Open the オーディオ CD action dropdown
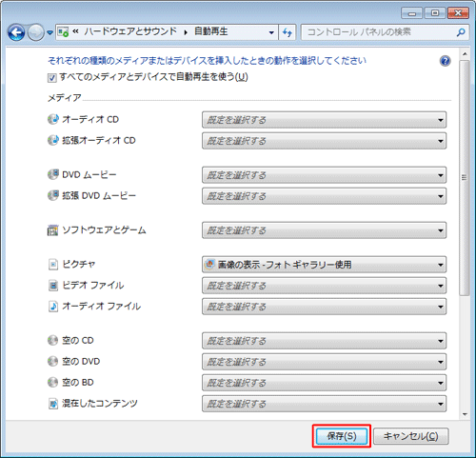 [x=324, y=120]
